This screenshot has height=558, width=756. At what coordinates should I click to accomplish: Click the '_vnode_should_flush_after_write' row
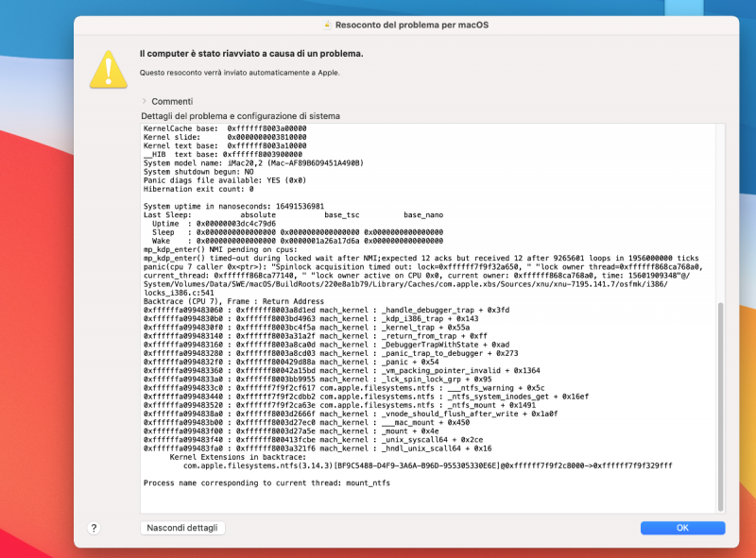coord(351,414)
